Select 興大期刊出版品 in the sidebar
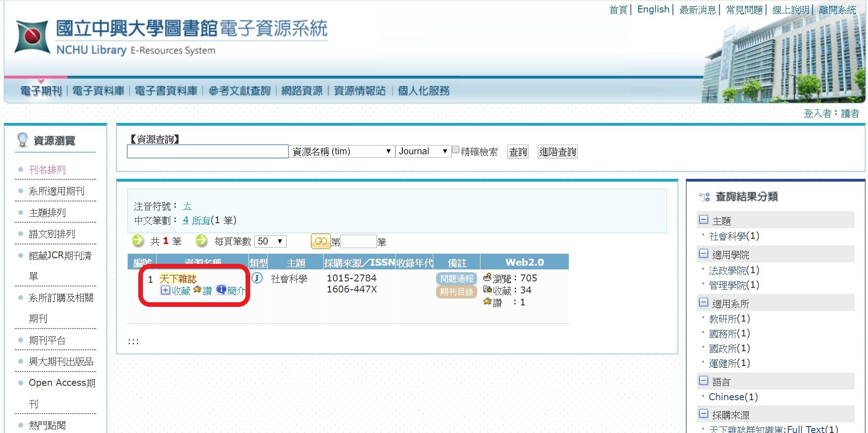This screenshot has width=868, height=433. (x=61, y=361)
